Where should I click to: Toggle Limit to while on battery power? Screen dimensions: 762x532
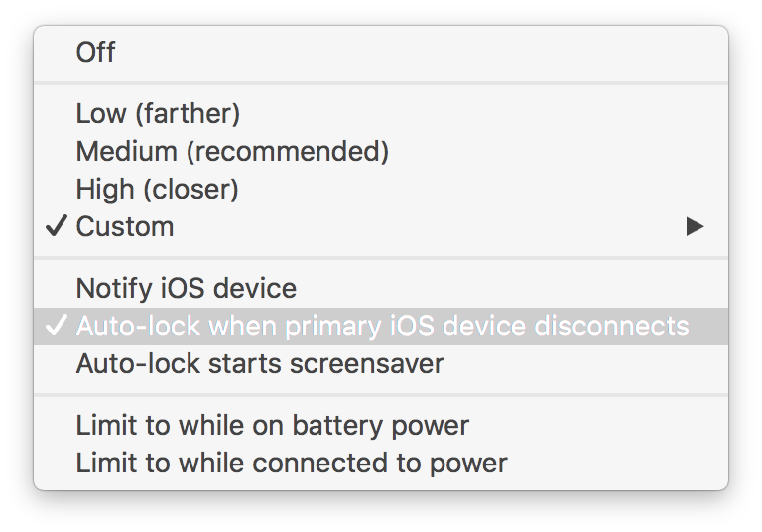(272, 426)
